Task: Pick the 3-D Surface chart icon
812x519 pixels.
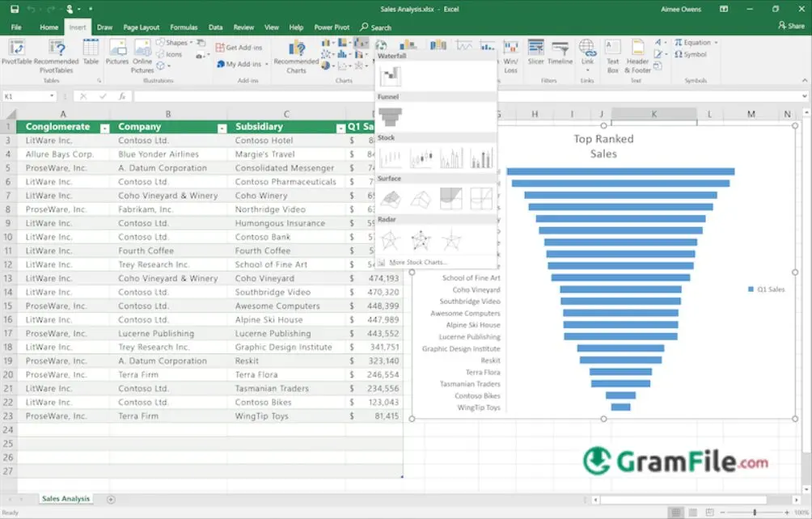Action: coord(391,198)
